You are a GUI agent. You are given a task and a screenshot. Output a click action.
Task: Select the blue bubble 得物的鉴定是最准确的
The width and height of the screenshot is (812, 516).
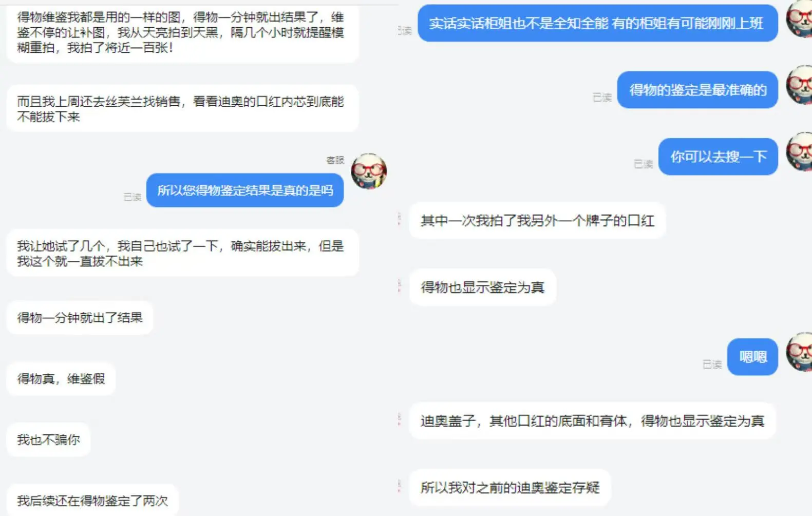(697, 90)
